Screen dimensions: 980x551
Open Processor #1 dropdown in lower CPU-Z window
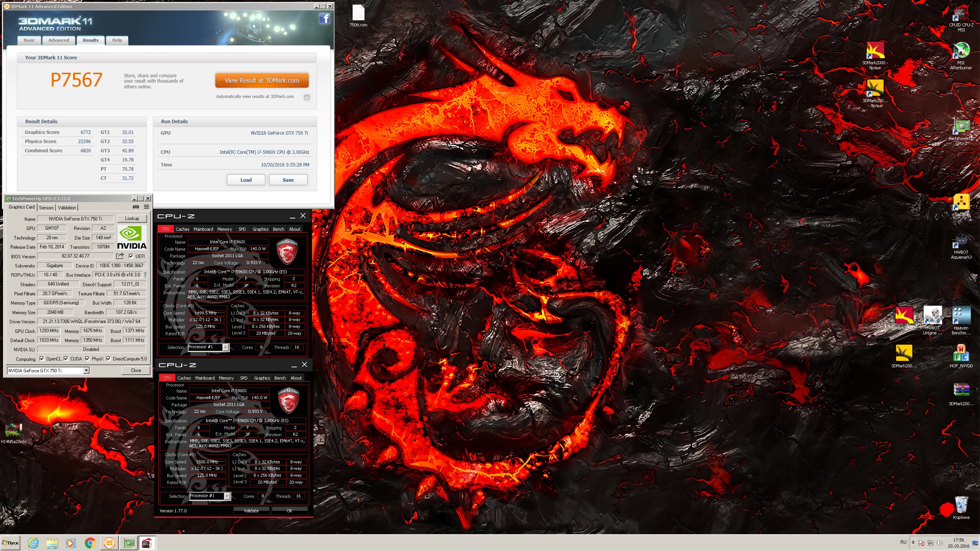pyautogui.click(x=227, y=496)
